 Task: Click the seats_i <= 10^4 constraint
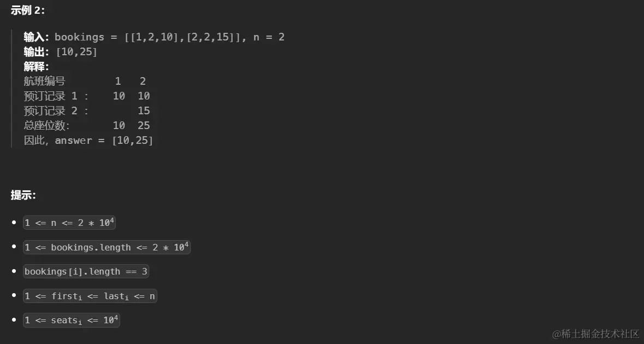tap(72, 320)
